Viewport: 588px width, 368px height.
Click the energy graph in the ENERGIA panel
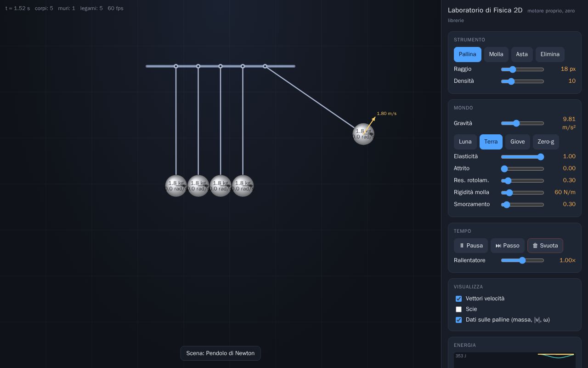tap(514, 360)
